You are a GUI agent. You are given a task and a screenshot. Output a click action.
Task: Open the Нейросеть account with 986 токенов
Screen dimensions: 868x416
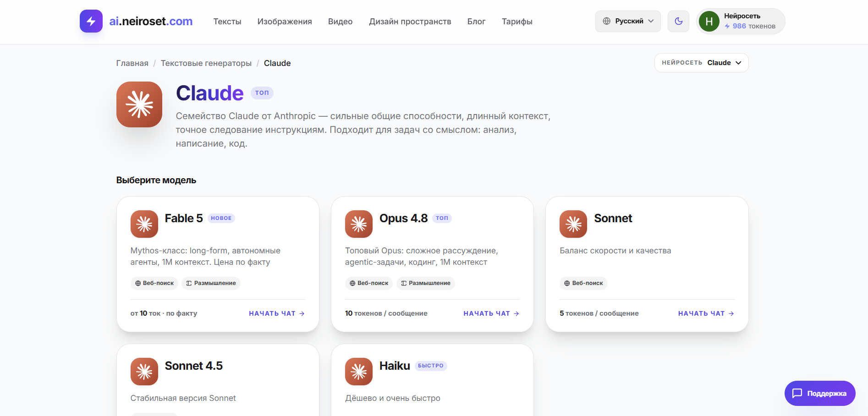741,21
